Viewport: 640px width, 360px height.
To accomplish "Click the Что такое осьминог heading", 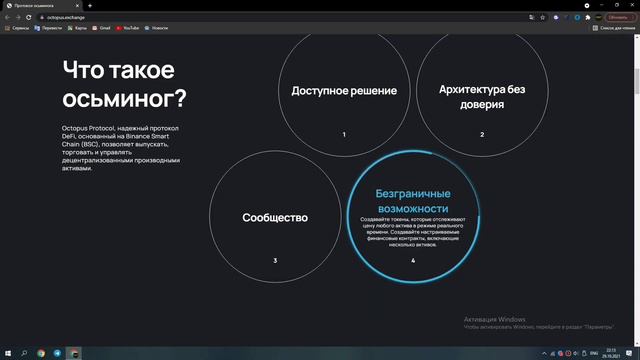I will point(124,84).
